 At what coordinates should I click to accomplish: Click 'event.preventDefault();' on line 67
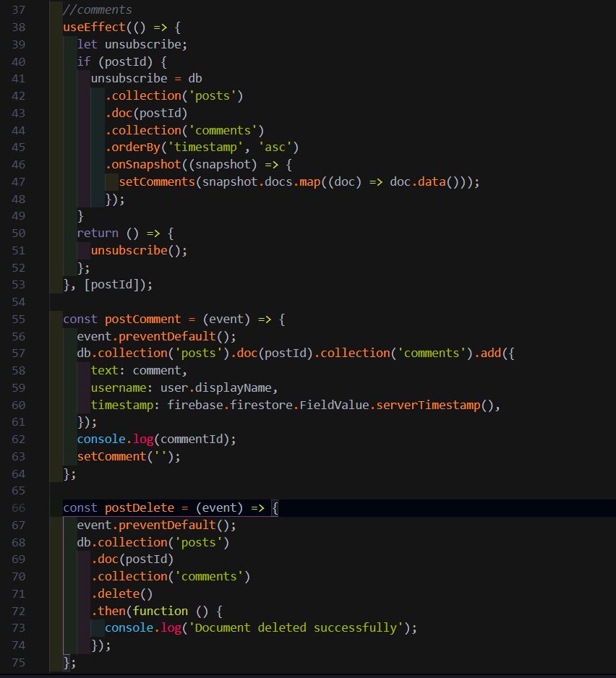157,525
